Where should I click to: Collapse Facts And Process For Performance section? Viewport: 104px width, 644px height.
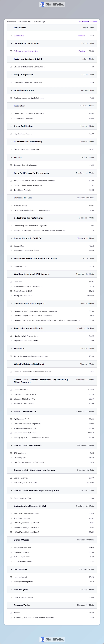(x=11, y=173)
